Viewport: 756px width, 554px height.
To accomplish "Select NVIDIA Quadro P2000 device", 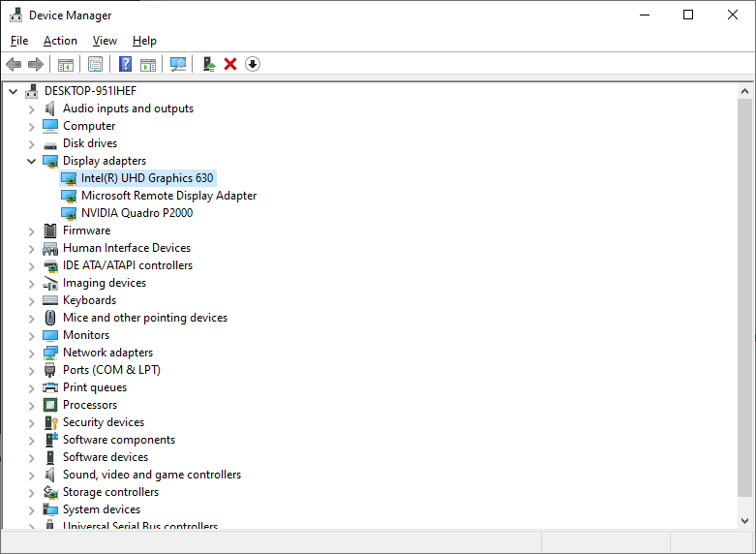I will pyautogui.click(x=136, y=213).
